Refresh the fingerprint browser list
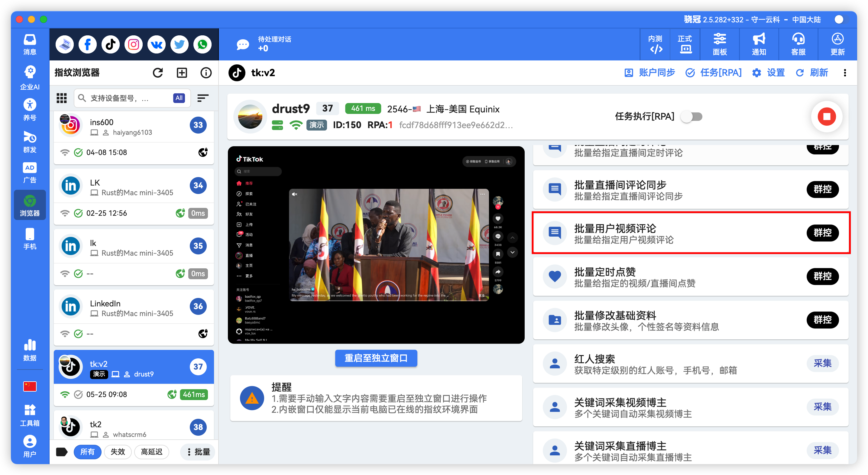The width and height of the screenshot is (868, 475). (x=158, y=73)
